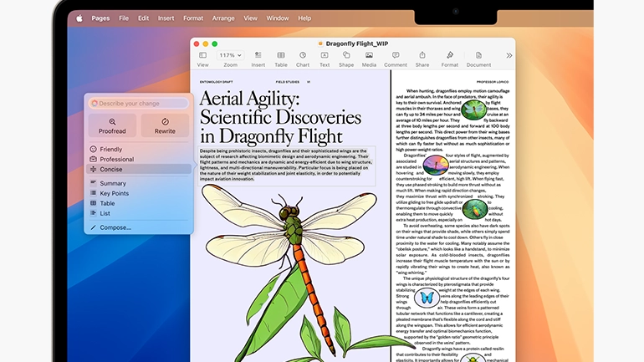Open the View menu in the menu bar
The height and width of the screenshot is (362, 644).
pos(250,18)
